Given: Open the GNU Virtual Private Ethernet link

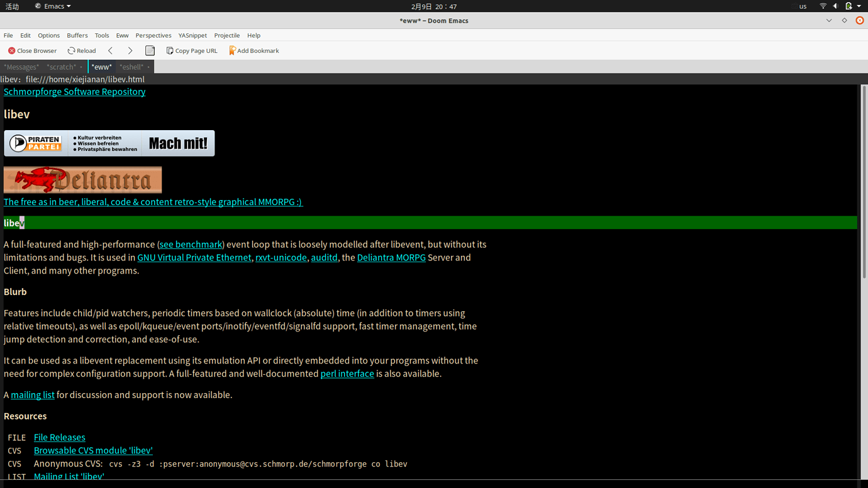Looking at the screenshot, I should [194, 258].
